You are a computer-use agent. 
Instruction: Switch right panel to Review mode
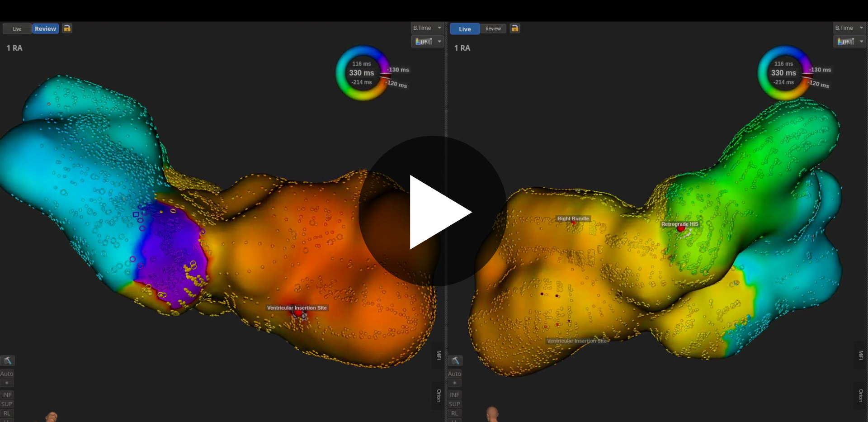pos(493,29)
